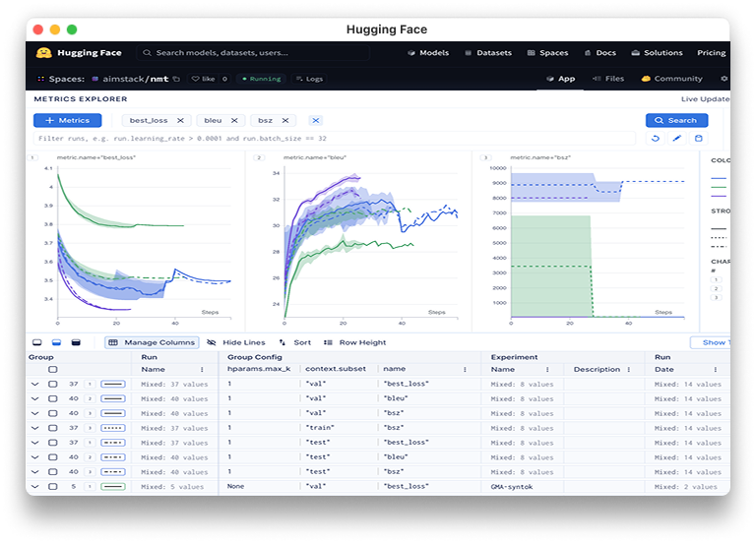Check the box for train bsz row
The image size is (756, 543).
[52, 428]
